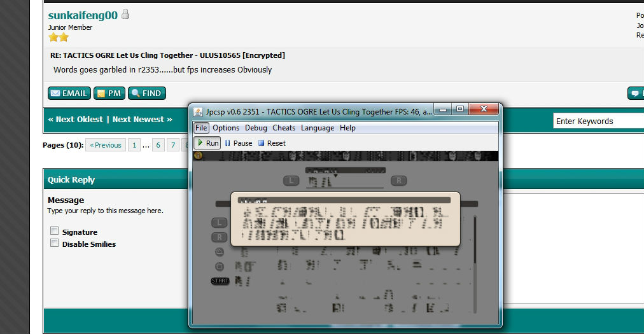Image resolution: width=644 pixels, height=334 pixels.
Task: Click the game screen vertical scrollbar
Action: [x=475, y=264]
